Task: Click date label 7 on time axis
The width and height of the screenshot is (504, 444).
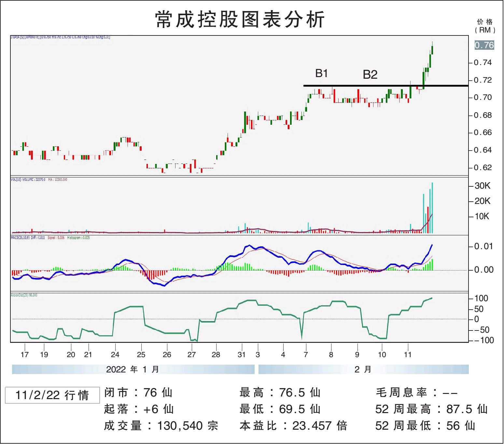Action: click(306, 355)
